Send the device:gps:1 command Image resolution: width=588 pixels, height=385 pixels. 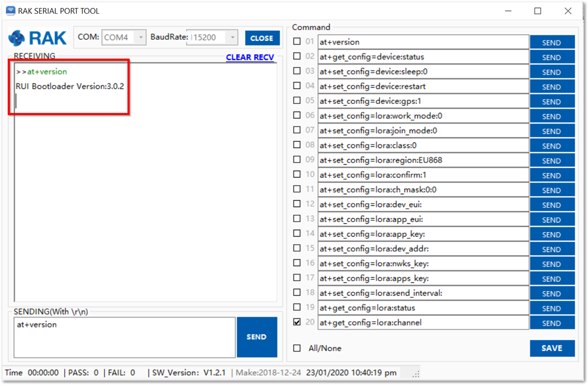[552, 102]
